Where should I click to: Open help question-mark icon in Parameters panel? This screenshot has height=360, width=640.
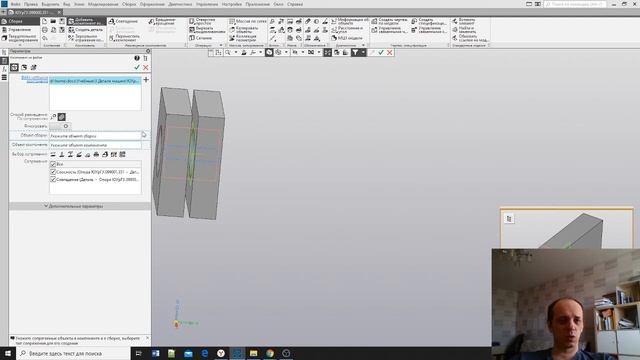(137, 58)
